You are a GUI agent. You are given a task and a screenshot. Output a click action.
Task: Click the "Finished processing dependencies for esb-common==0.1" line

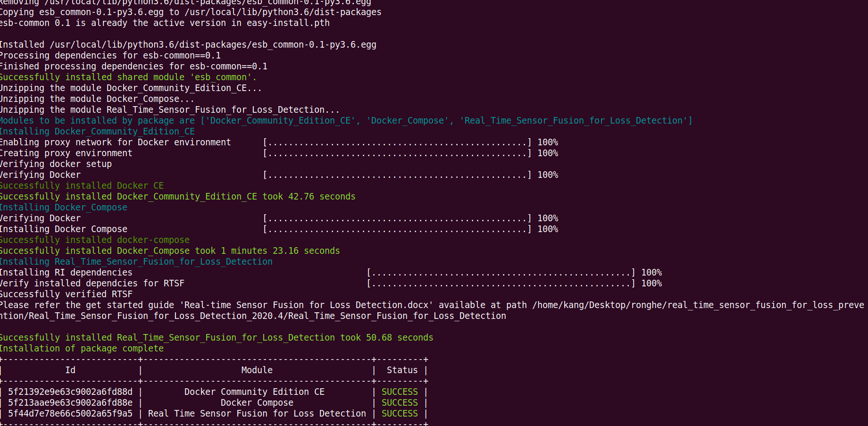click(x=134, y=67)
